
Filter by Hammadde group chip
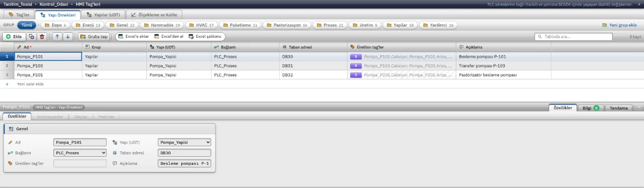pos(162,25)
